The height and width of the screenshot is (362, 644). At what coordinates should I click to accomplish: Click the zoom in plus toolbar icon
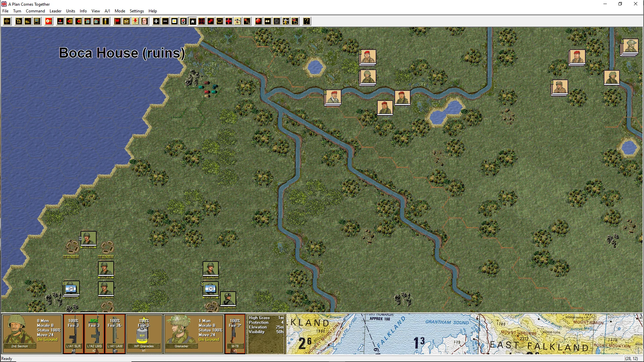[x=156, y=21]
